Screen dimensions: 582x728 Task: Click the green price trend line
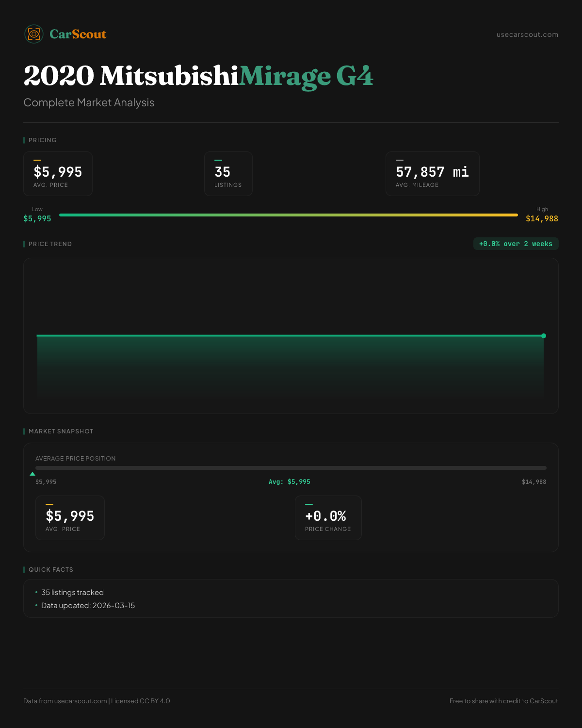[x=290, y=335]
